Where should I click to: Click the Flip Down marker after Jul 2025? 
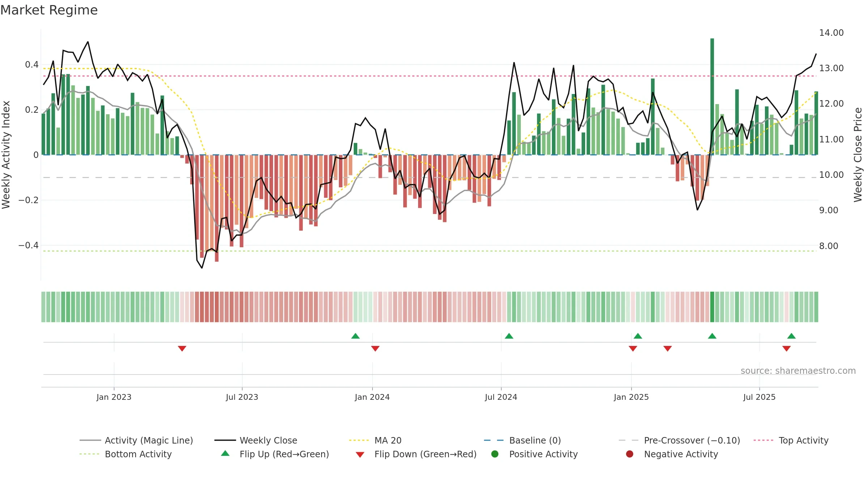[x=786, y=348]
